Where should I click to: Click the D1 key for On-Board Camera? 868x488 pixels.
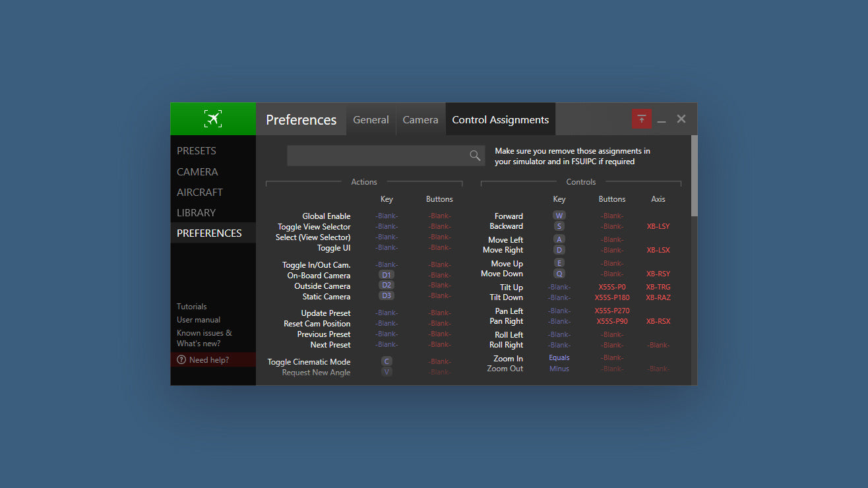tap(387, 275)
